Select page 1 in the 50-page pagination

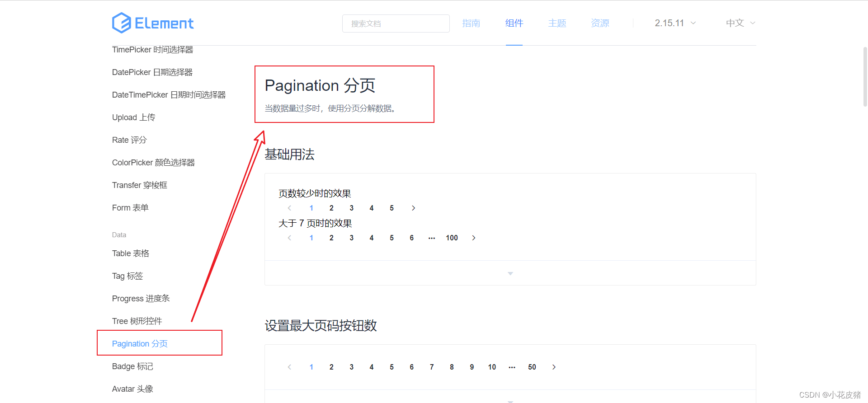tap(311, 367)
